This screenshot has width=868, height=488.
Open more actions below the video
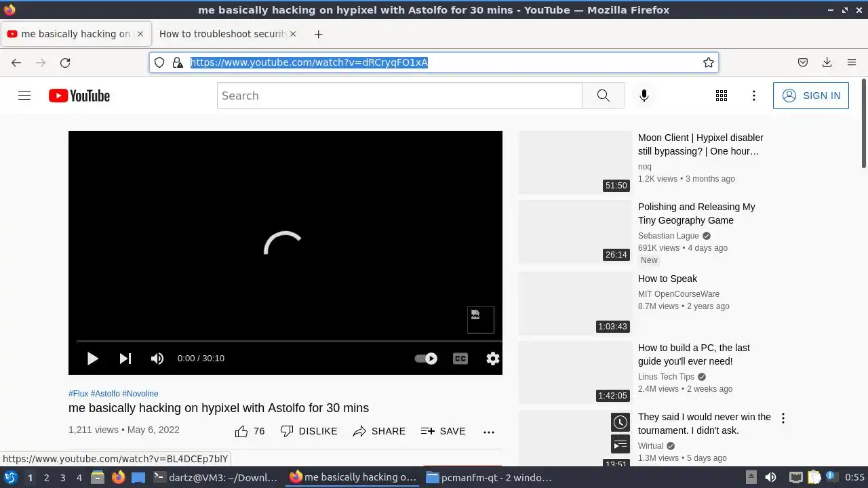coord(489,432)
